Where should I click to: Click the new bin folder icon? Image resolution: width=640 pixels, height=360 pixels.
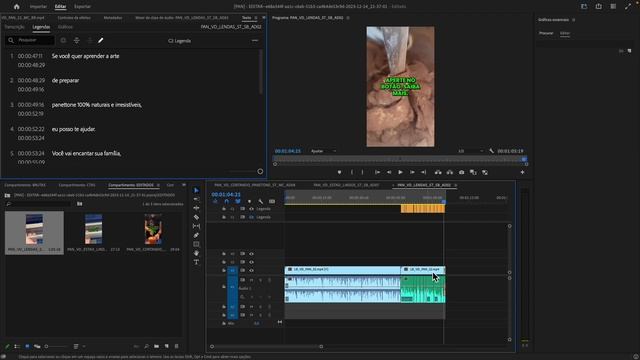pyautogui.click(x=156, y=346)
